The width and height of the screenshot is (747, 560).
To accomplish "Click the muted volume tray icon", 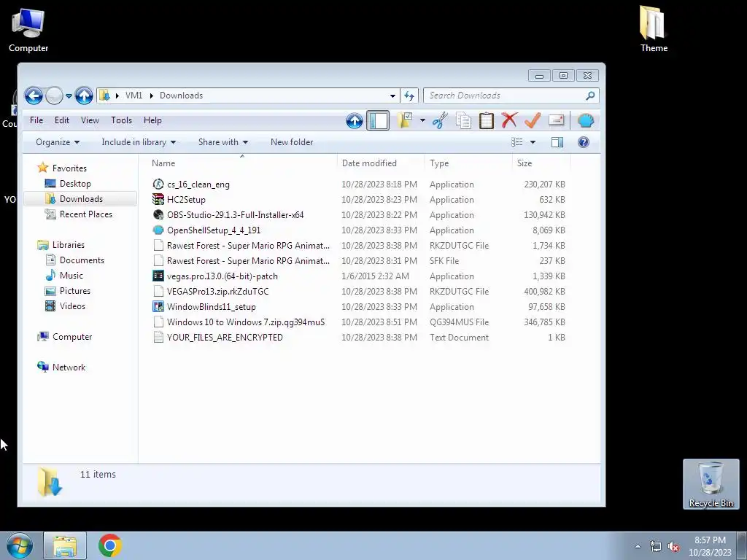I will (673, 547).
